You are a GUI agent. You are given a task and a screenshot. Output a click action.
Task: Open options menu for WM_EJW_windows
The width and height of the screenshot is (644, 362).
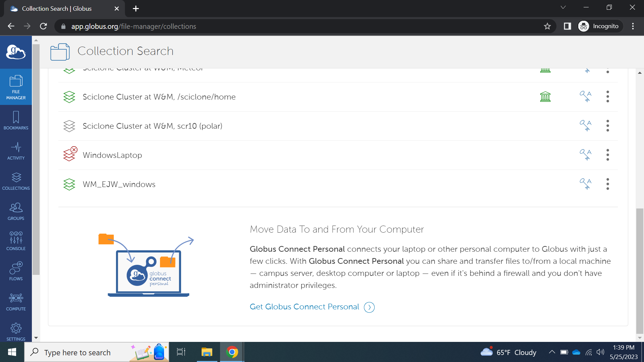pos(607,184)
